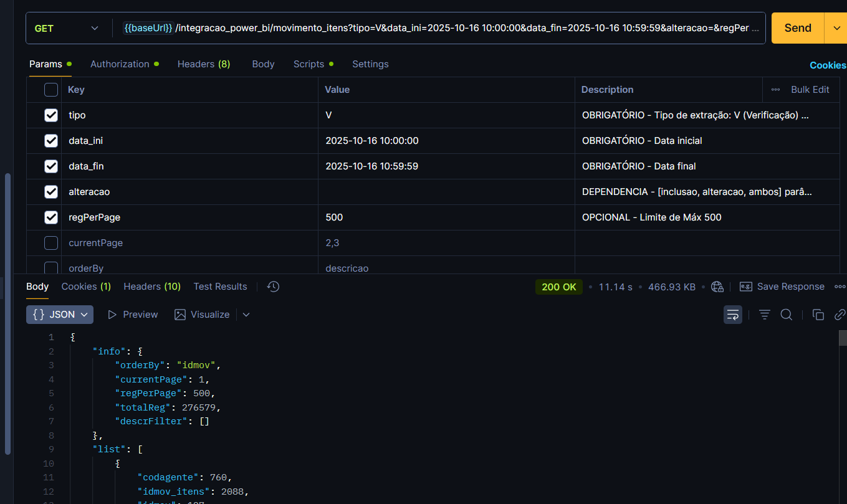The width and height of the screenshot is (847, 504).
Task: Switch to the Authorization tab
Action: click(120, 64)
